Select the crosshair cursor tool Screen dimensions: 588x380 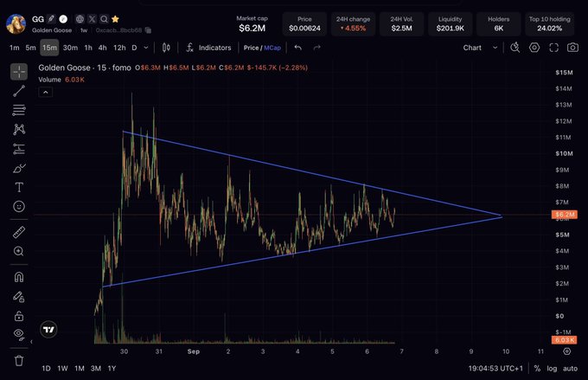(x=19, y=71)
